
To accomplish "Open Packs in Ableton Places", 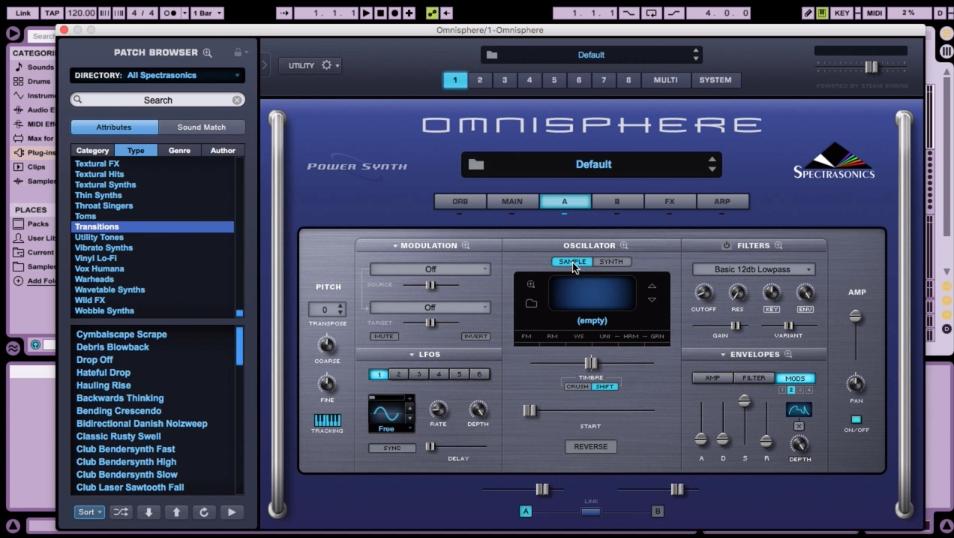I will click(38, 223).
